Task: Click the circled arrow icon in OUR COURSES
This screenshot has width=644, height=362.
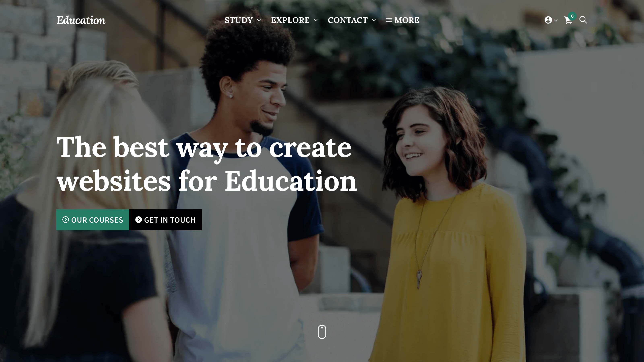Action: pyautogui.click(x=65, y=220)
